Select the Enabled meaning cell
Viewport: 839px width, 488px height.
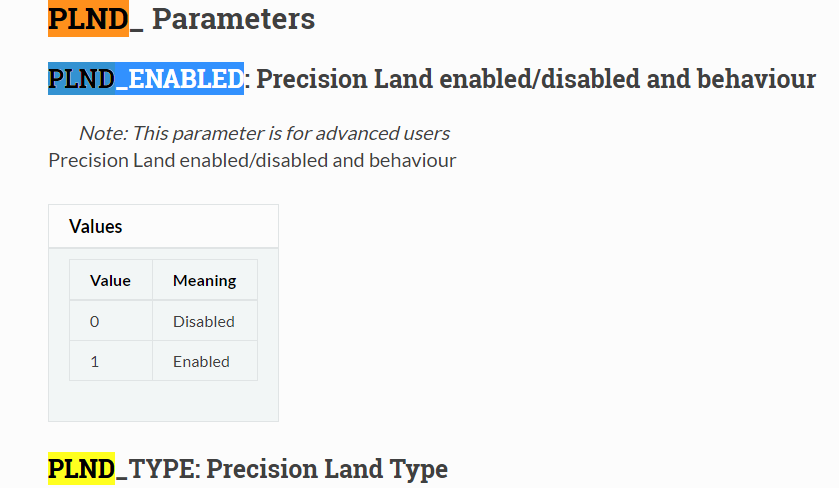pyautogui.click(x=205, y=361)
